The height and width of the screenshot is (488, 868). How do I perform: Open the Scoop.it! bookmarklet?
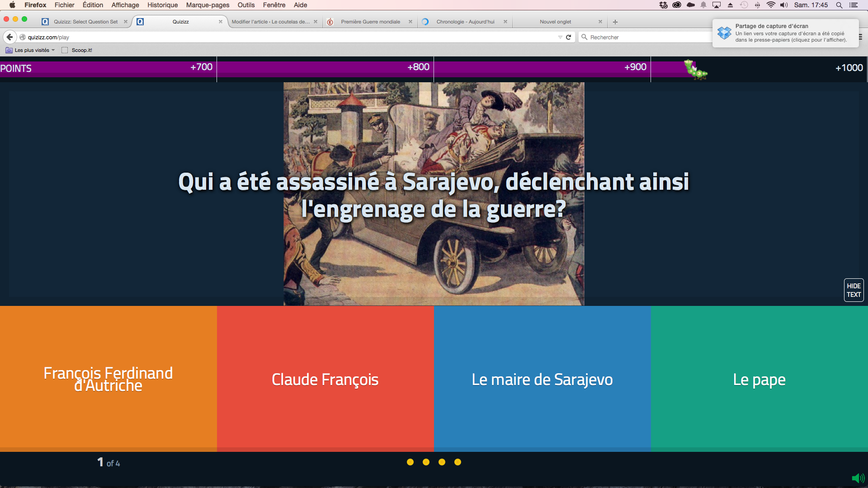(x=77, y=50)
